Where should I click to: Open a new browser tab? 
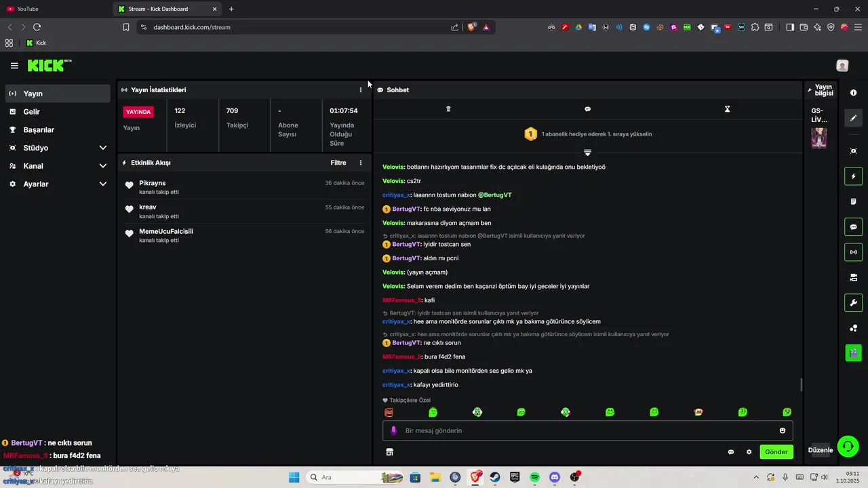pyautogui.click(x=231, y=9)
